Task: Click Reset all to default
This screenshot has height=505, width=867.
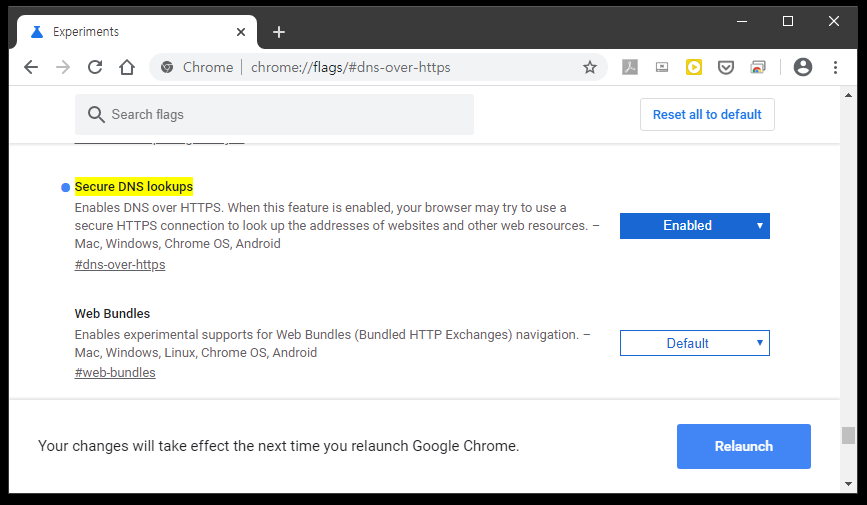Action: click(707, 114)
